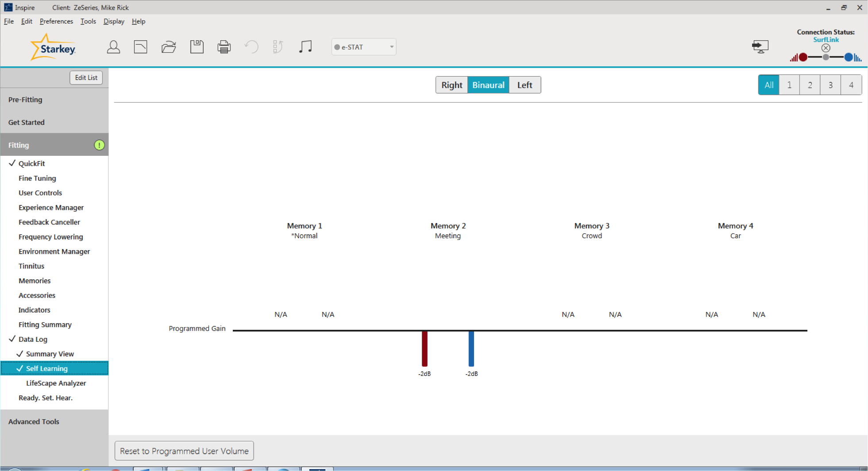Expand the e-STAT formula dropdown
868x471 pixels.
click(364, 47)
